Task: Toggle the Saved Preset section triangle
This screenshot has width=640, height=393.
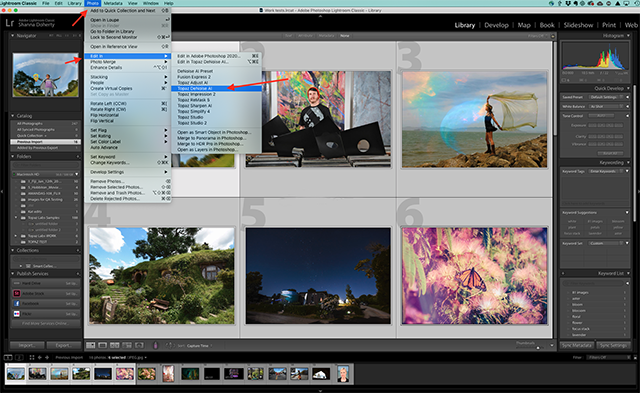Action: click(x=627, y=97)
